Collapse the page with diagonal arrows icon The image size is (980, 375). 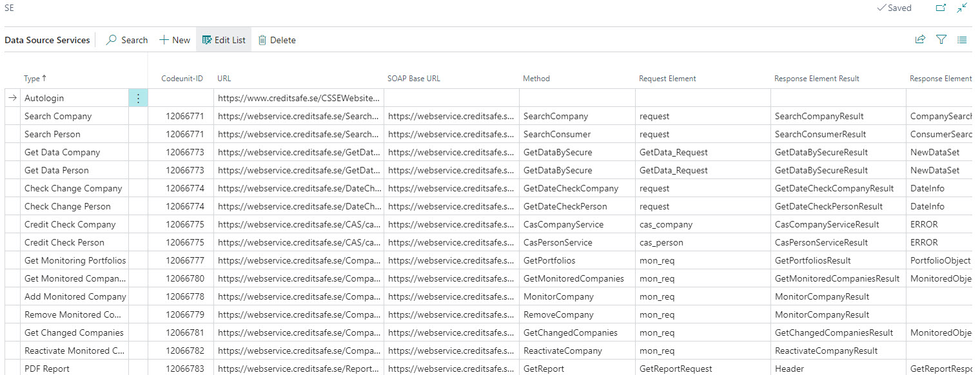pos(962,8)
